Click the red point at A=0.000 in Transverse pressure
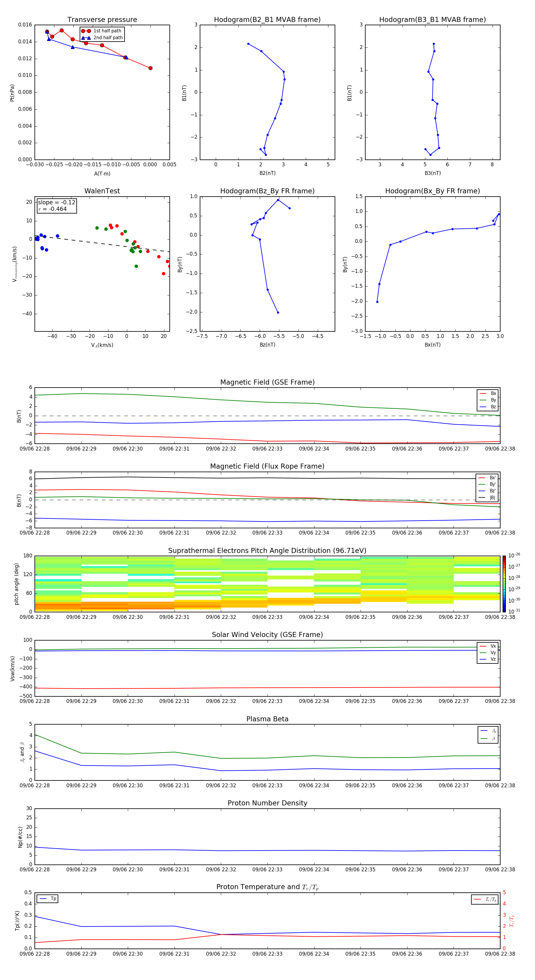 point(150,68)
